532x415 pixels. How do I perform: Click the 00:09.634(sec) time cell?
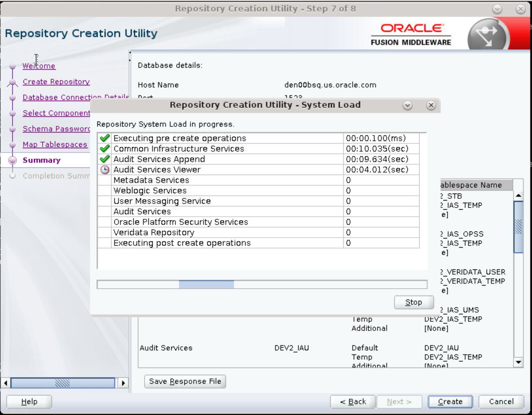point(381,159)
